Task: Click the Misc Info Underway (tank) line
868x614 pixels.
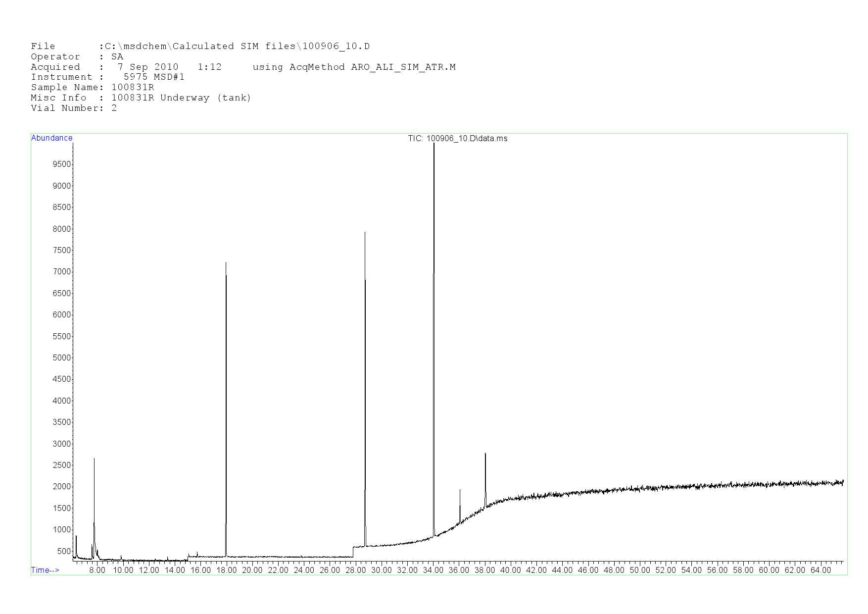Action: pyautogui.click(x=141, y=98)
